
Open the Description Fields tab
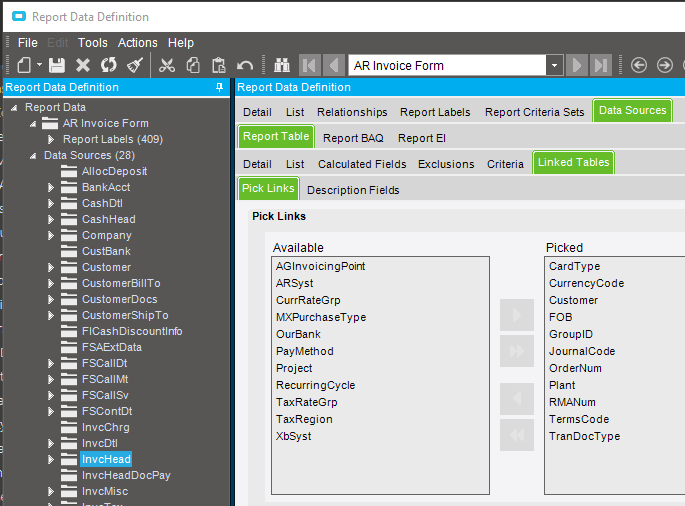pyautogui.click(x=353, y=190)
